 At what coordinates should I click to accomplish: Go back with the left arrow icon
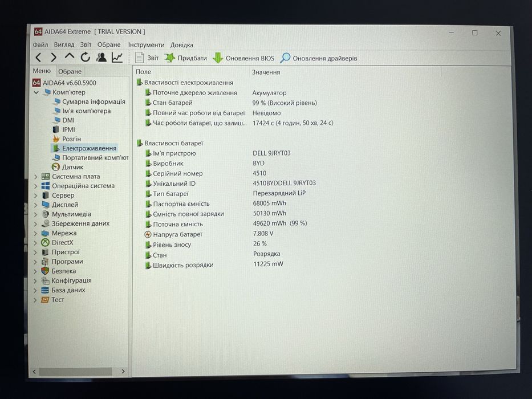pos(38,58)
